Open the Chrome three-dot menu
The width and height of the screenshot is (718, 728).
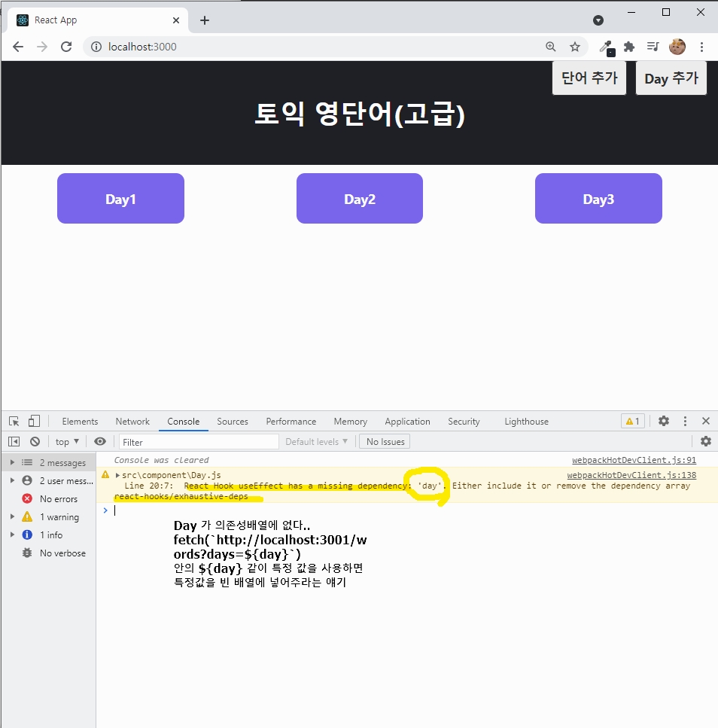701,47
